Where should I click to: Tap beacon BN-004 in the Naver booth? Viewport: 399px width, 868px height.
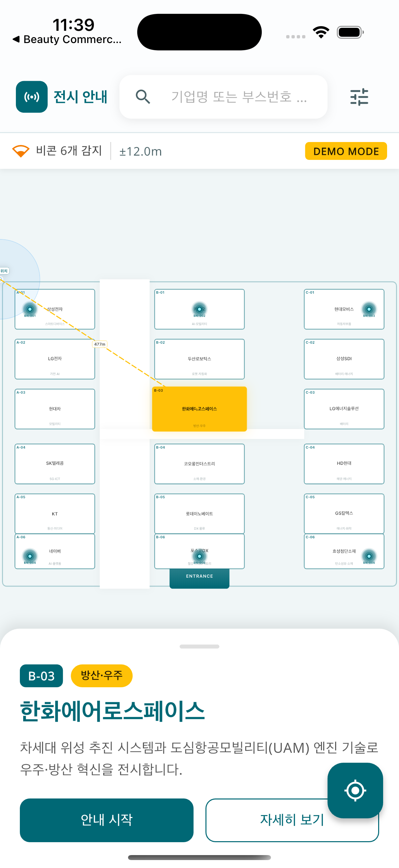click(x=30, y=556)
